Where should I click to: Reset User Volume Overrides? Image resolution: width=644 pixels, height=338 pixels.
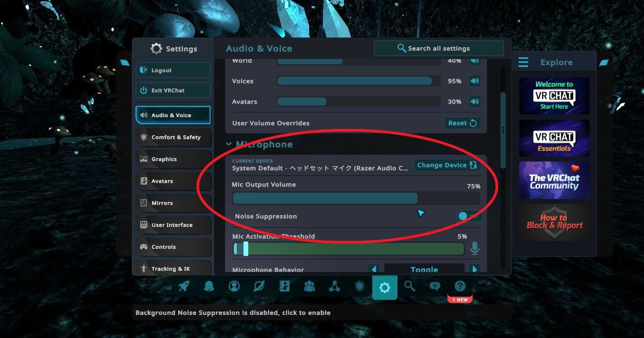click(x=462, y=123)
